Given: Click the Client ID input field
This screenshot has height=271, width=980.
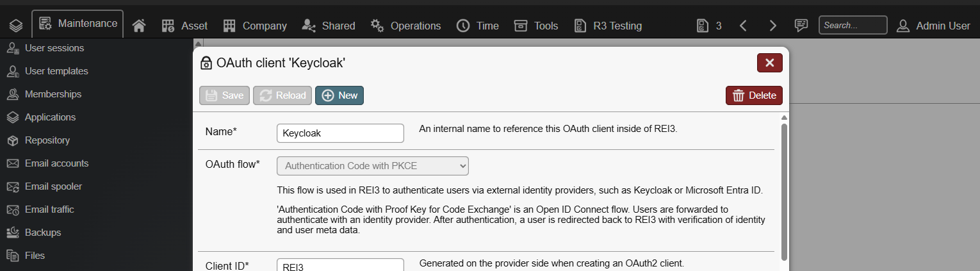Looking at the screenshot, I should 340,265.
